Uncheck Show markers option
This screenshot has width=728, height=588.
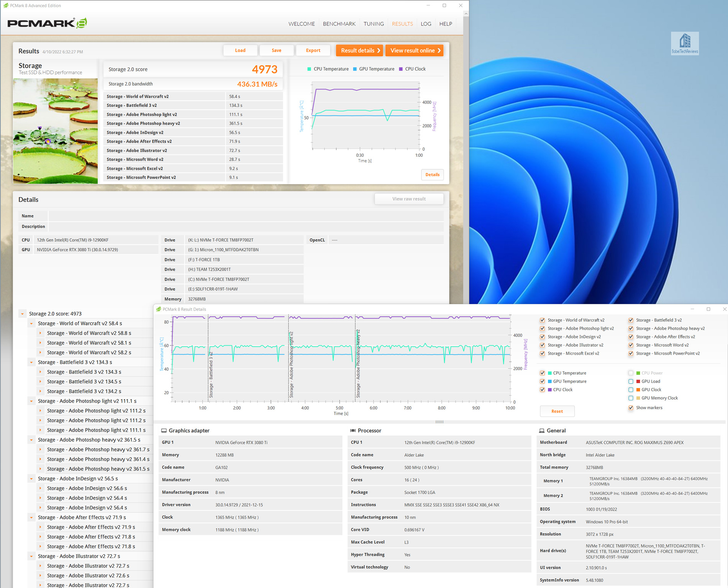[x=631, y=408]
